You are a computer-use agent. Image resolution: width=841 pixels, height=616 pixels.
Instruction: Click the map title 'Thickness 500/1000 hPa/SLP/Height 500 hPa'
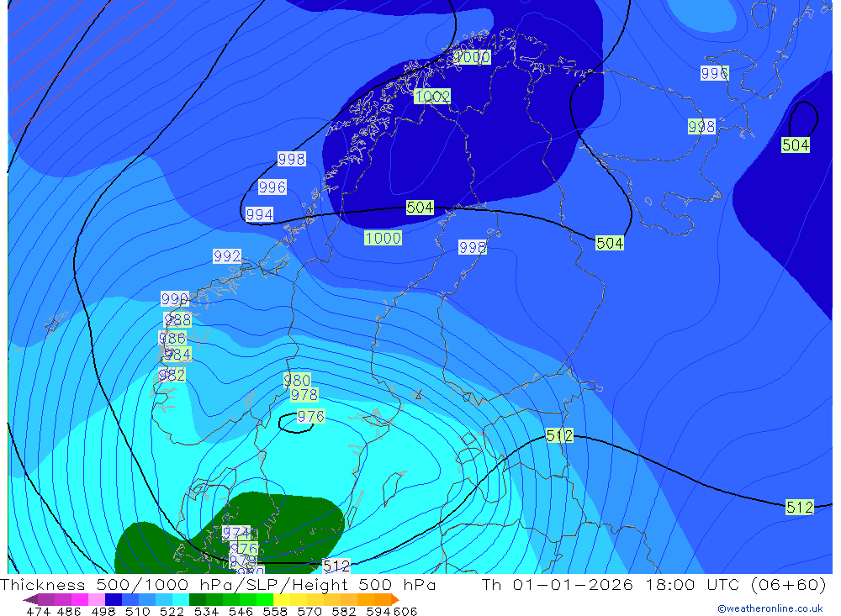218,584
